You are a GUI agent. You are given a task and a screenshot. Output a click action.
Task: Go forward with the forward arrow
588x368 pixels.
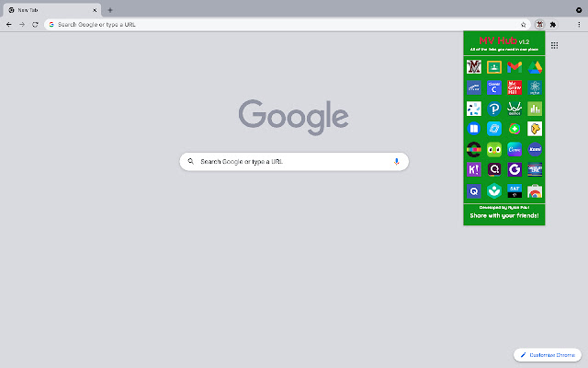[x=22, y=25]
